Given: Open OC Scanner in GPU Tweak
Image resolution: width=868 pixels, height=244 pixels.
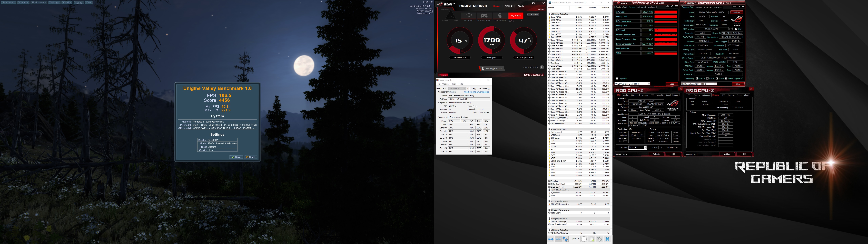Looking at the screenshot, I should click(x=533, y=15).
